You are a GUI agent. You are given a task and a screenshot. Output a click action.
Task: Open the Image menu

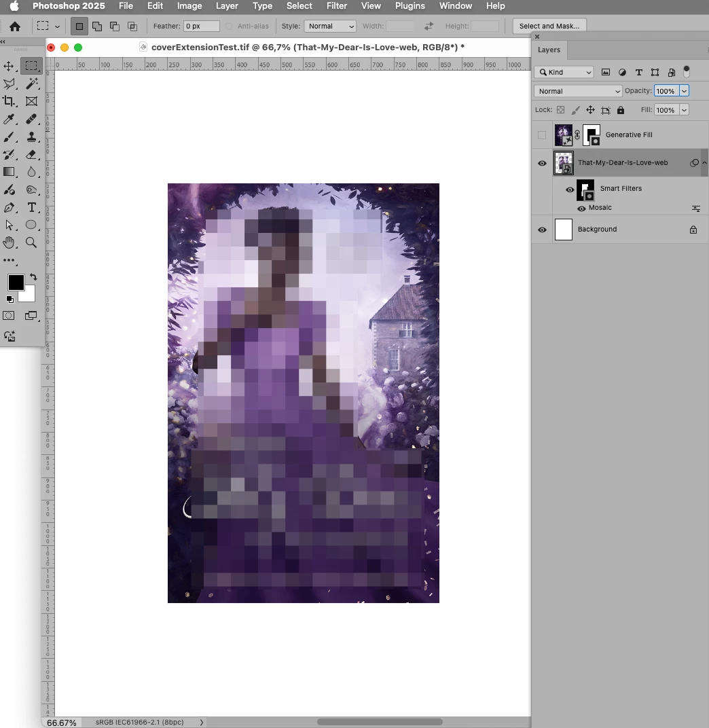pos(189,6)
